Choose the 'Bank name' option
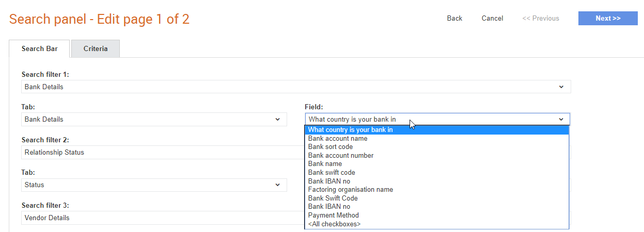The height and width of the screenshot is (232, 644). pyautogui.click(x=437, y=164)
